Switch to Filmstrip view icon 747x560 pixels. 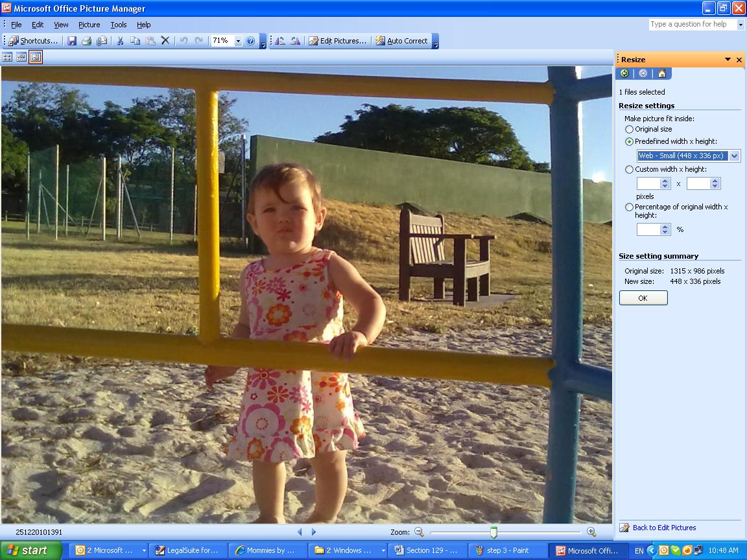coord(21,58)
